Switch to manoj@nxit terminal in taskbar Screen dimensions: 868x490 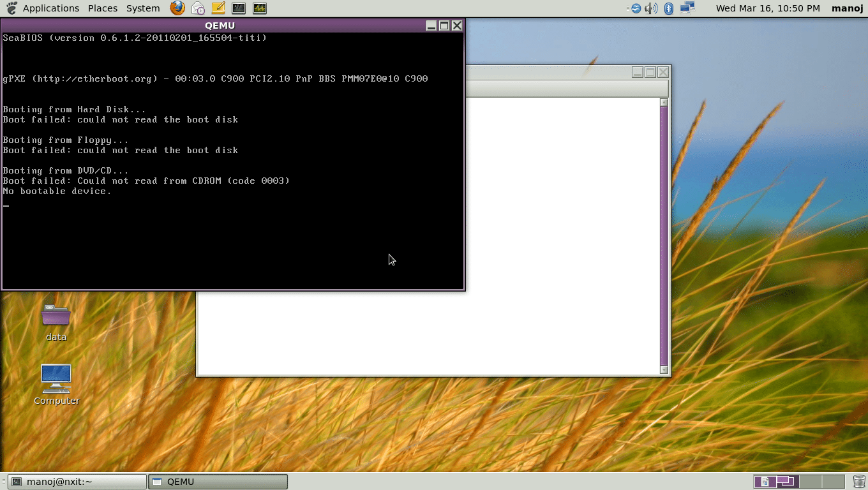(x=77, y=482)
